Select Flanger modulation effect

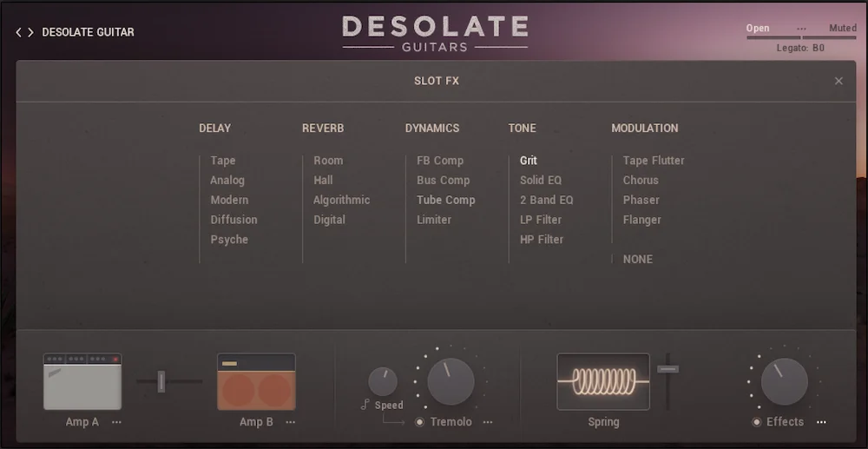coord(642,220)
